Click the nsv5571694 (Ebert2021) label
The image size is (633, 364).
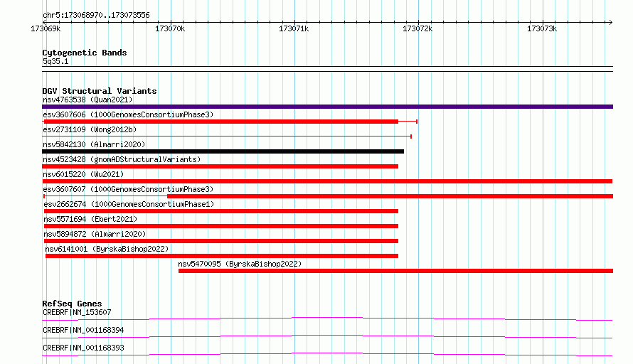tap(90, 219)
